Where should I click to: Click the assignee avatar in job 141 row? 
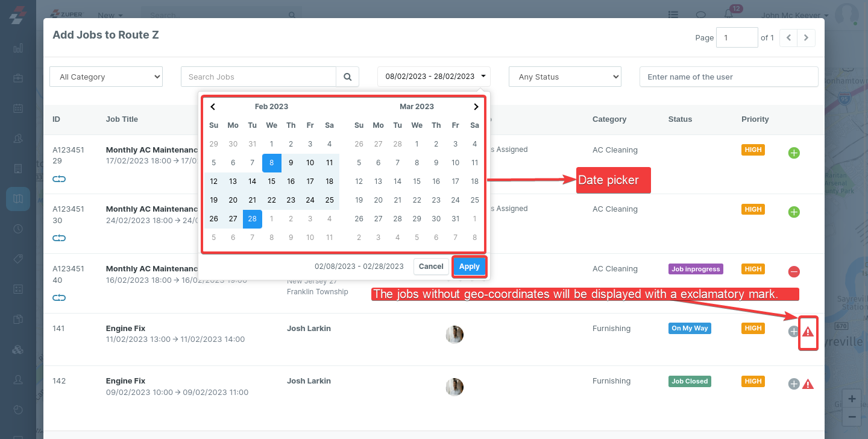pyautogui.click(x=454, y=335)
